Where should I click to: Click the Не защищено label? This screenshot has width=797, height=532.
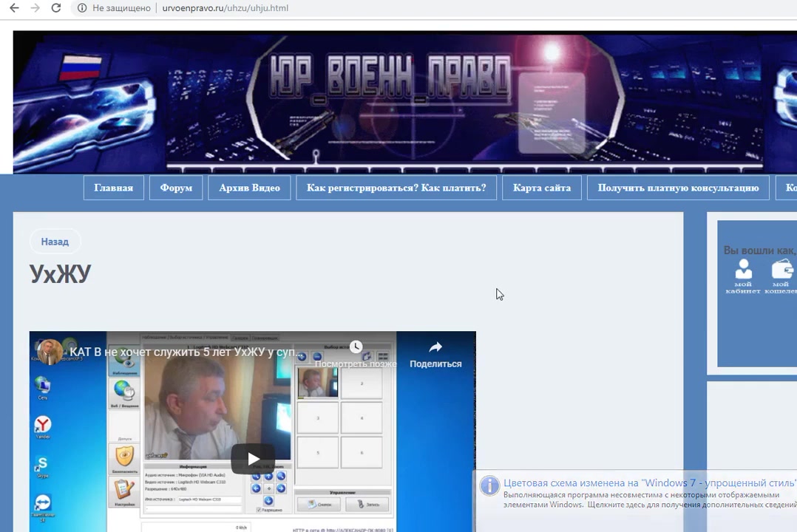(121, 8)
